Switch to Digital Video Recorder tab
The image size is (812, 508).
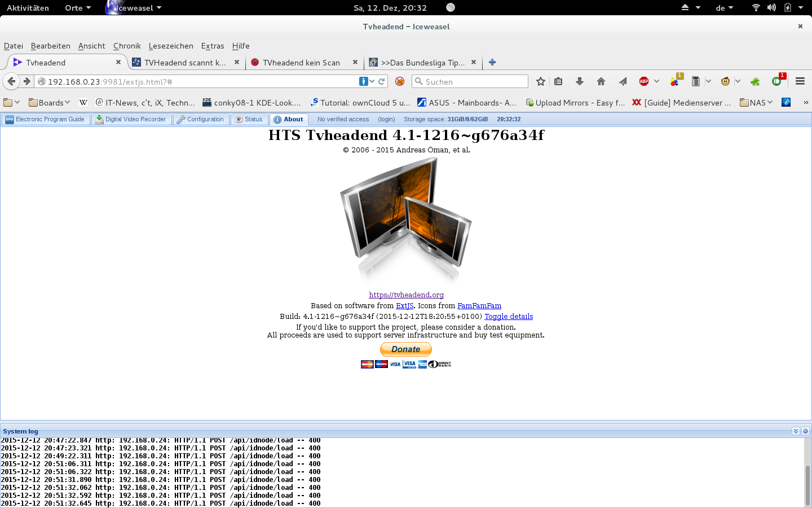point(131,119)
